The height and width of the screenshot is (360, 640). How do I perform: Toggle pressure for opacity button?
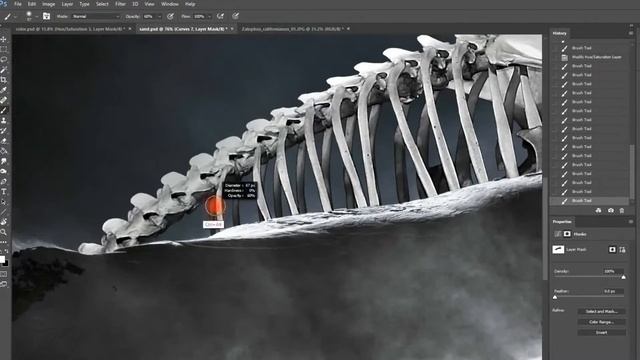pos(171,16)
